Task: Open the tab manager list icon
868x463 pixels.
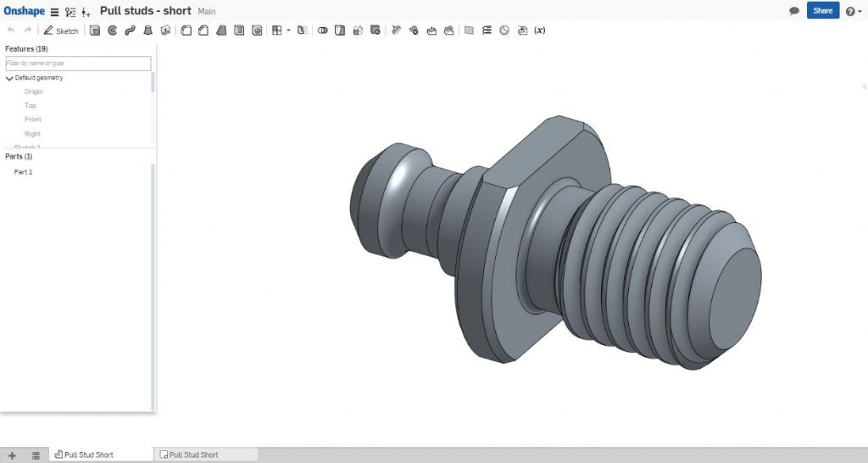Action: (x=36, y=455)
